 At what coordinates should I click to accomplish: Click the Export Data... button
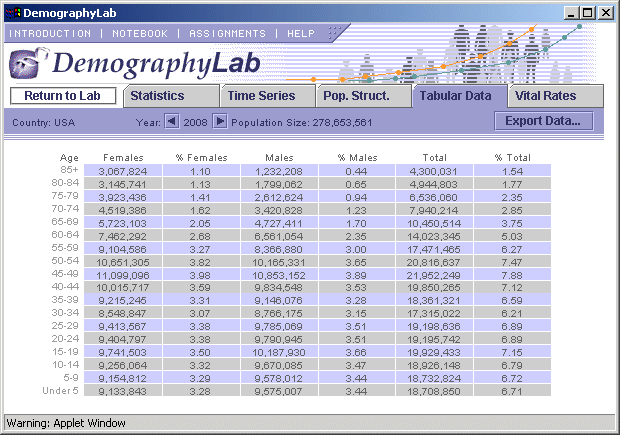[x=544, y=121]
